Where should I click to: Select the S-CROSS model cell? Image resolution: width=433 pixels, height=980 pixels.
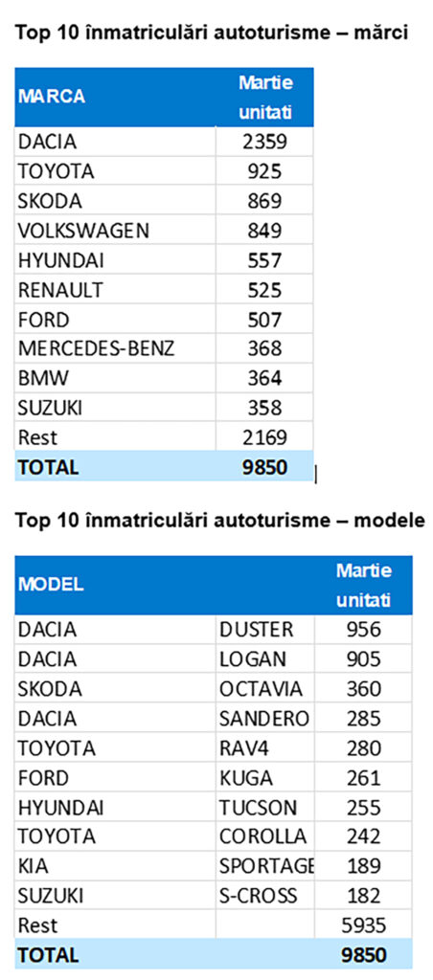(265, 896)
